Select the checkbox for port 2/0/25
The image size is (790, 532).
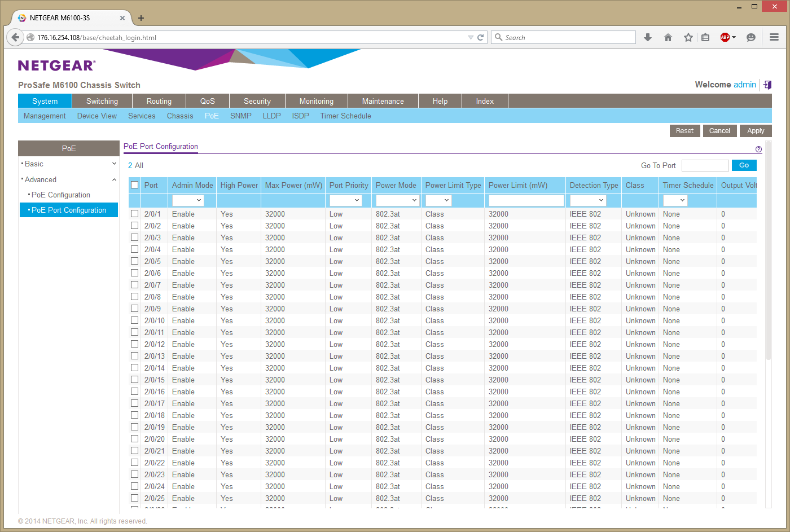coord(134,498)
